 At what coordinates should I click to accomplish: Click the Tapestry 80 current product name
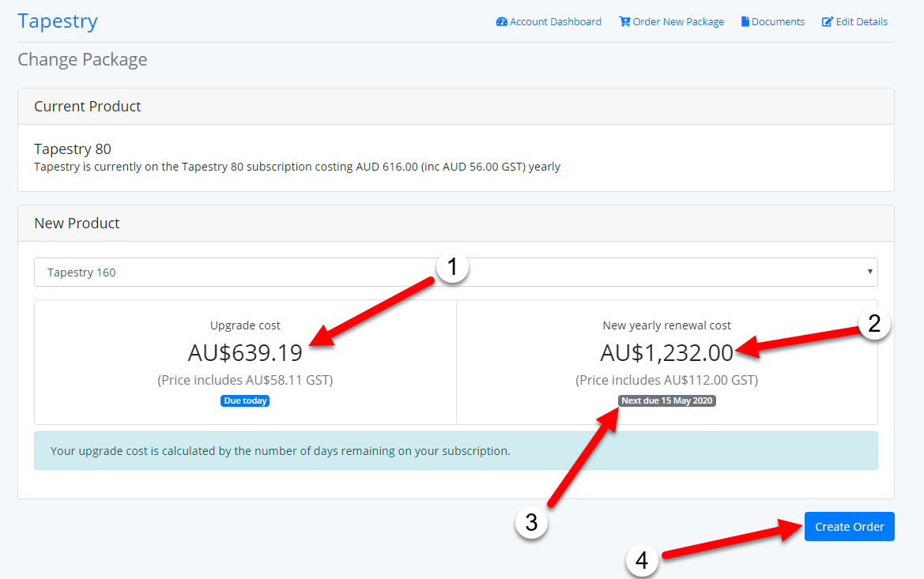tap(73, 149)
